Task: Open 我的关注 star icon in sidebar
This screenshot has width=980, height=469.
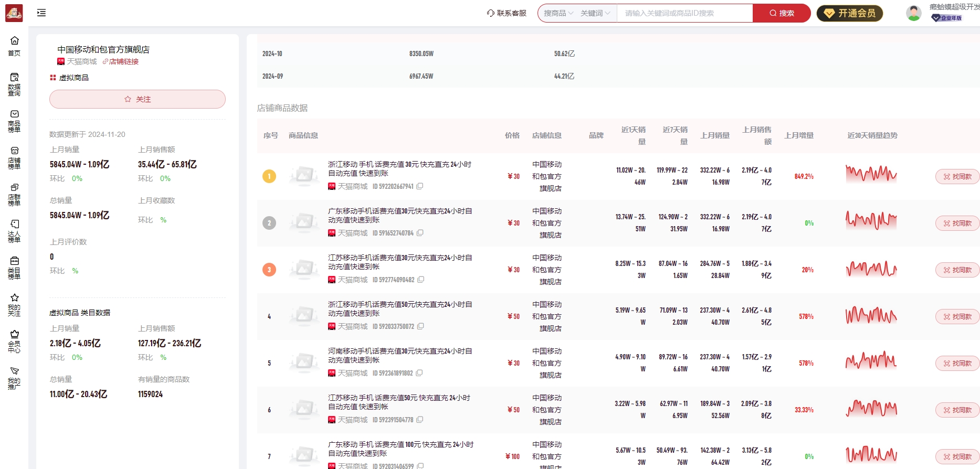Action: coord(14,304)
